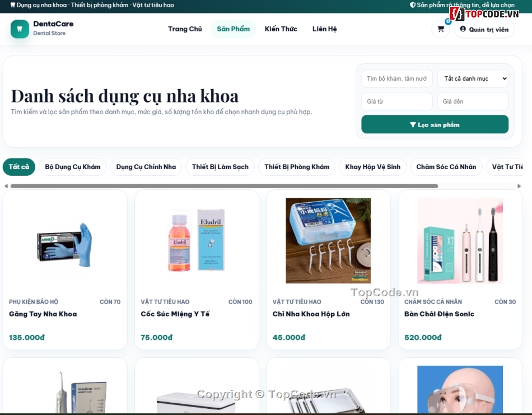Click the 45.000đ price text

pyautogui.click(x=289, y=337)
